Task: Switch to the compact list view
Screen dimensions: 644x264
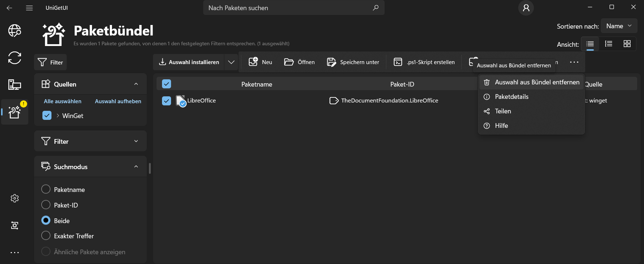Action: 590,44
